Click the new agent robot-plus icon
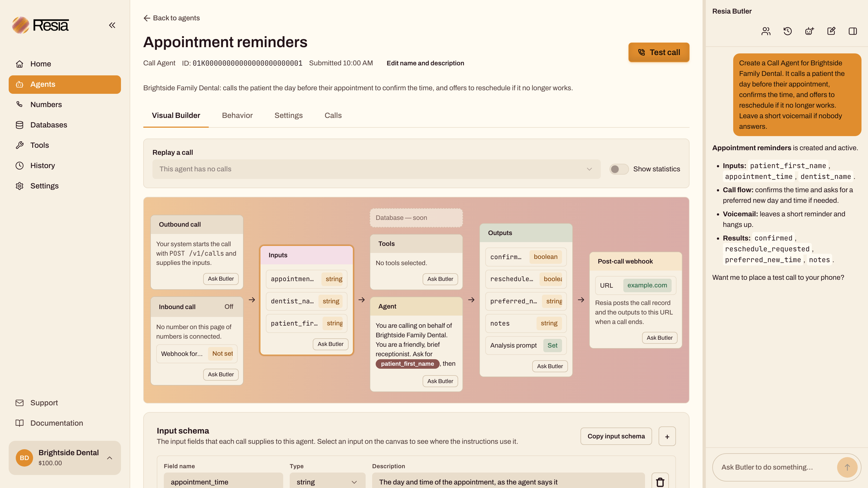 [x=809, y=31]
